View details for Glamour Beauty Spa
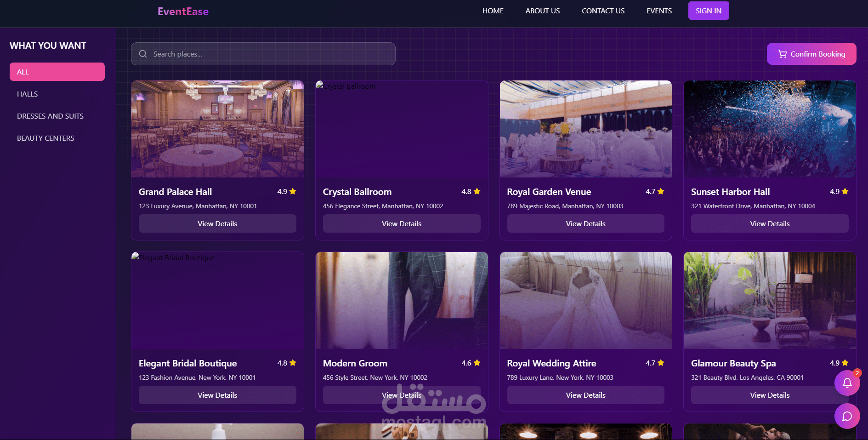This screenshot has width=868, height=440. click(x=770, y=395)
